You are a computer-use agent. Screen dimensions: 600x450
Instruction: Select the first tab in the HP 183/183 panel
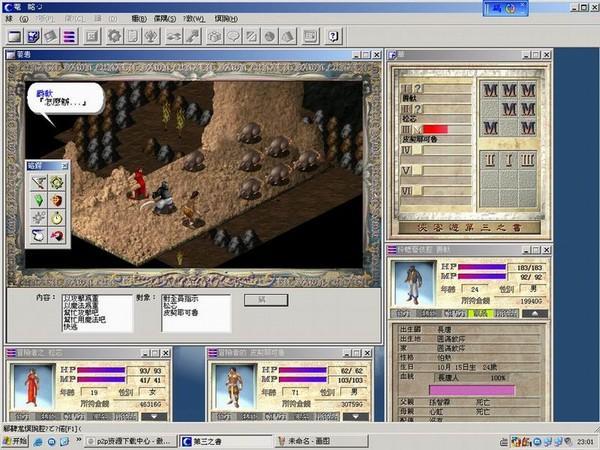tap(403, 314)
